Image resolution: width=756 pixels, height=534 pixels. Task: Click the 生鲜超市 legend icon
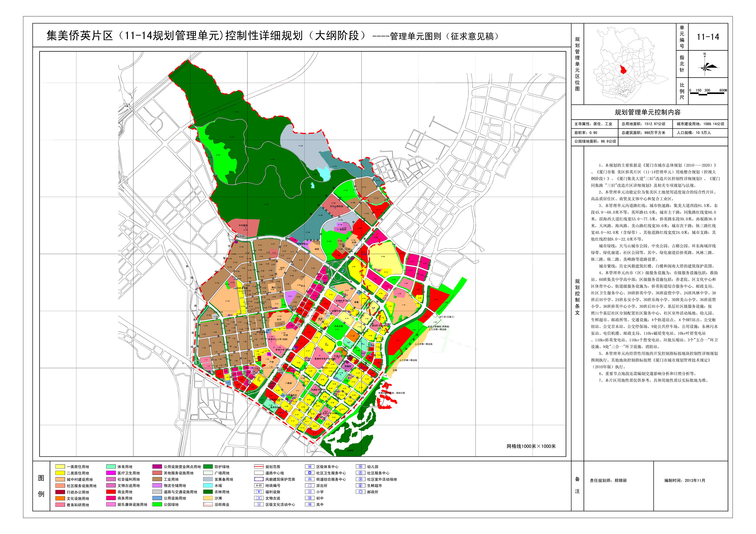[x=360, y=486]
